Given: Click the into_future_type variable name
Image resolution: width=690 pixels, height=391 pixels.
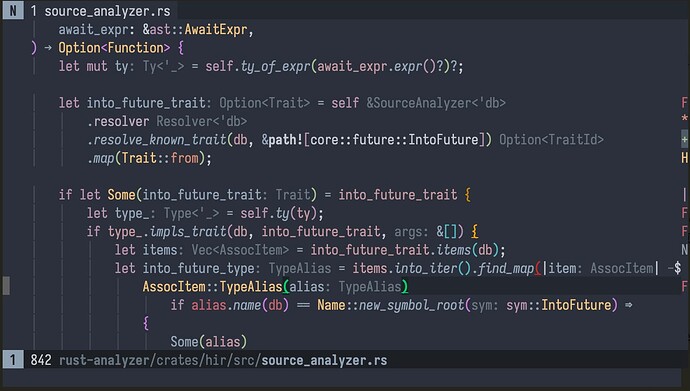Looking at the screenshot, I should point(198,268).
